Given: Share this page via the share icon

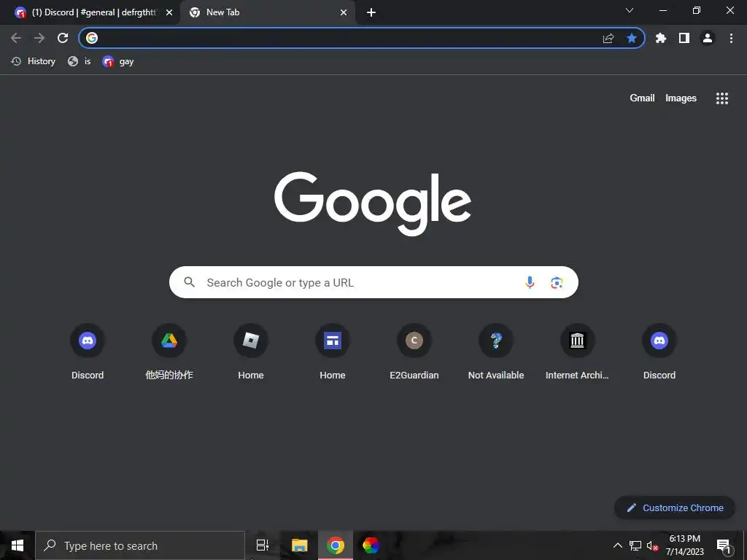Looking at the screenshot, I should pyautogui.click(x=608, y=38).
